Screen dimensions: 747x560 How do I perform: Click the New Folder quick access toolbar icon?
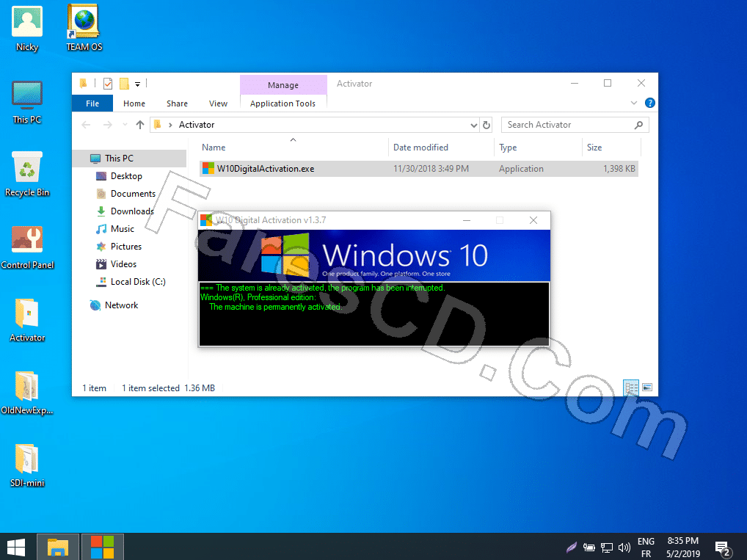coord(124,84)
